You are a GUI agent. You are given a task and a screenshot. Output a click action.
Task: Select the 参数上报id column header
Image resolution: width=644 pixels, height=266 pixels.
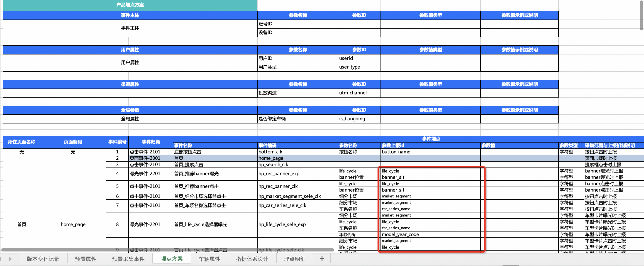[x=430, y=145]
